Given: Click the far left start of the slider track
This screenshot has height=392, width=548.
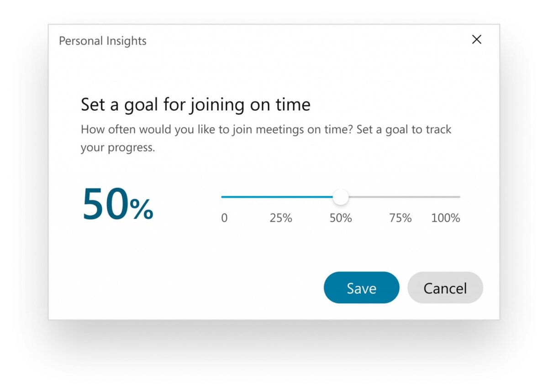Looking at the screenshot, I should pos(223,197).
